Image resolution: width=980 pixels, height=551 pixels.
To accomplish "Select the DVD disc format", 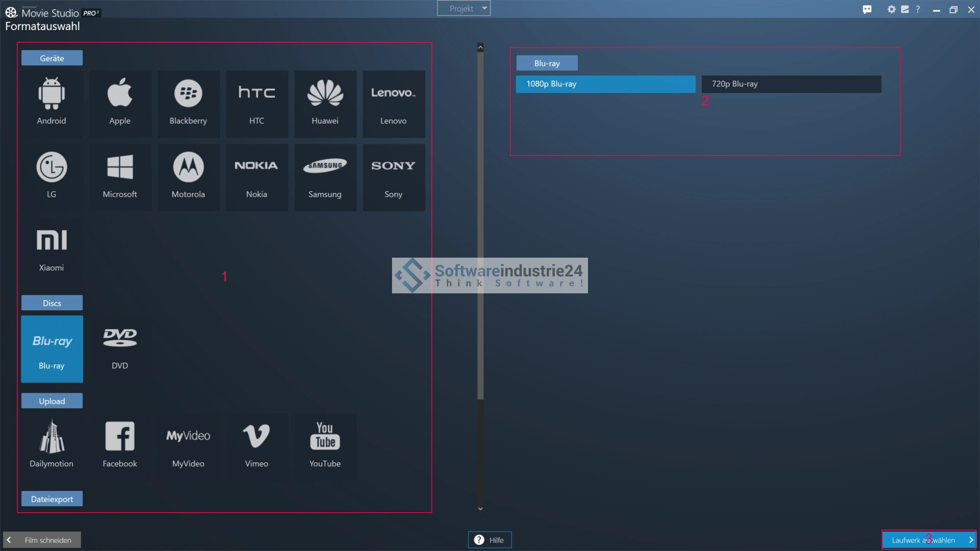I will point(120,349).
